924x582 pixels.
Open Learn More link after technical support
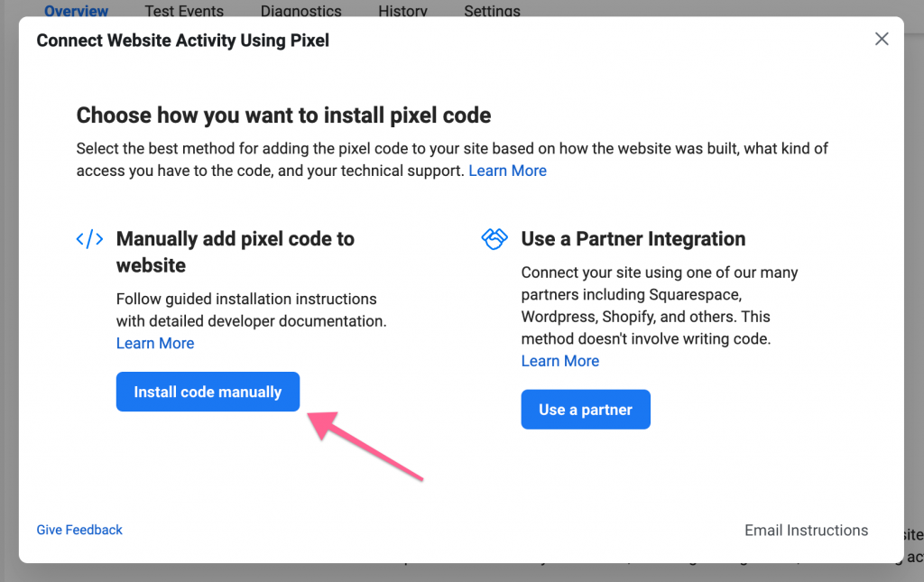coord(507,171)
